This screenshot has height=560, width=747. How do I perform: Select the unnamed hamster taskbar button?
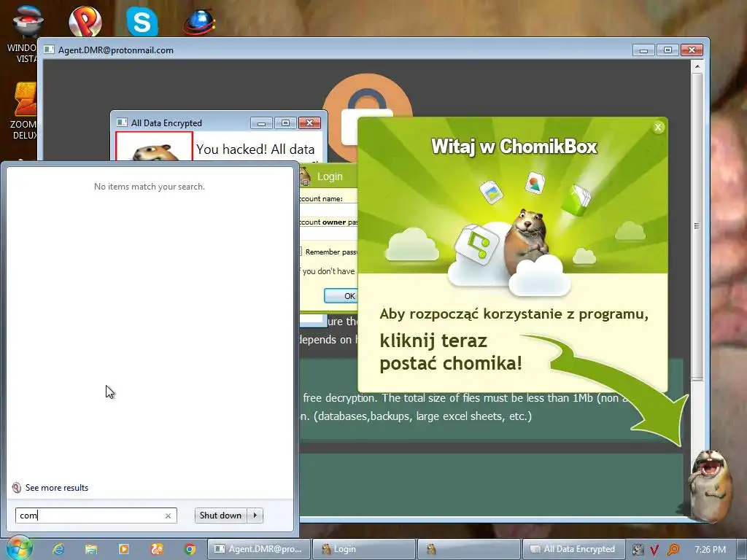click(x=468, y=549)
